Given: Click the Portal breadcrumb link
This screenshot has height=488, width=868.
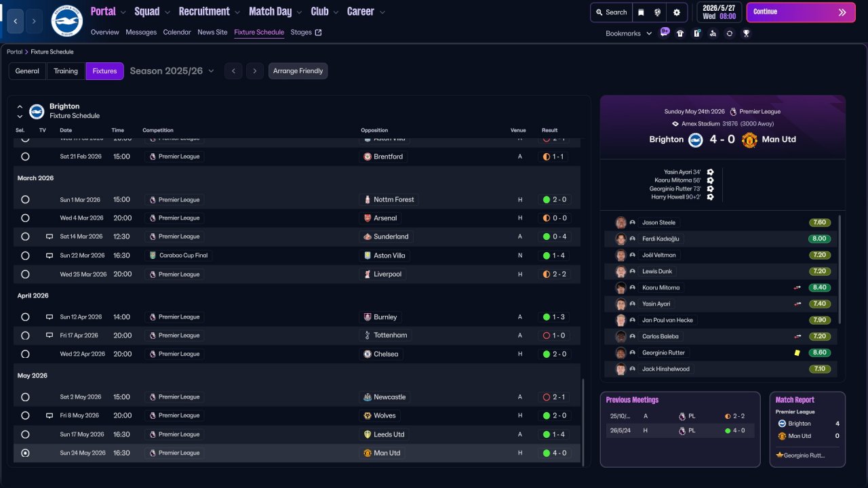Looking at the screenshot, I should coord(14,52).
